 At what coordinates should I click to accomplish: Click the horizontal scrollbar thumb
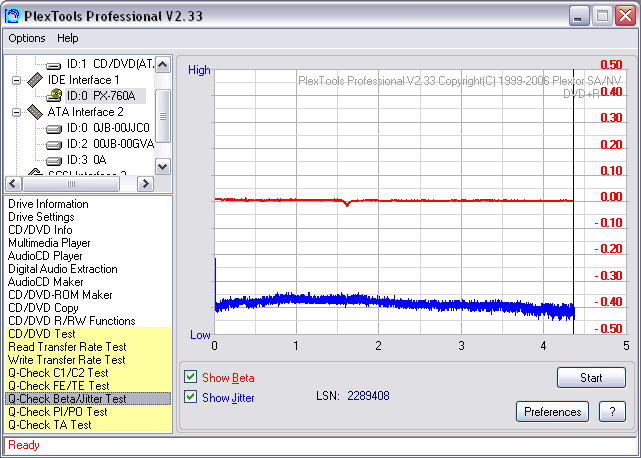coord(71,184)
